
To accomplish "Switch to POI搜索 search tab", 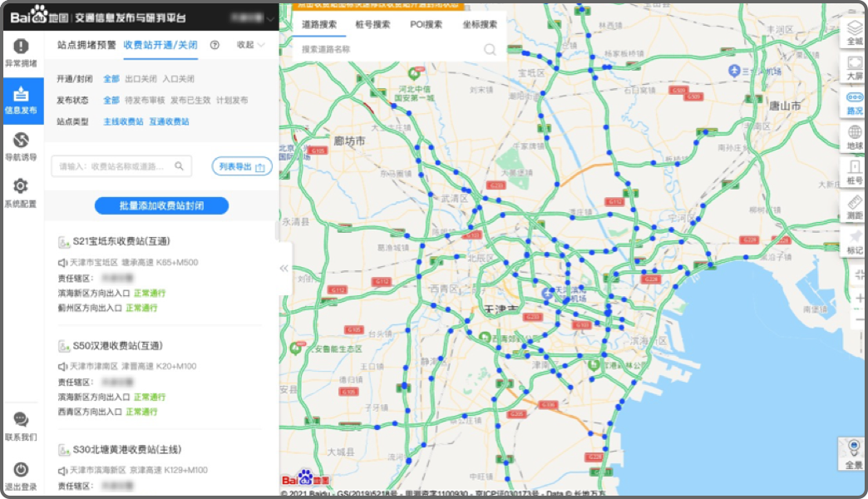I will (x=427, y=24).
